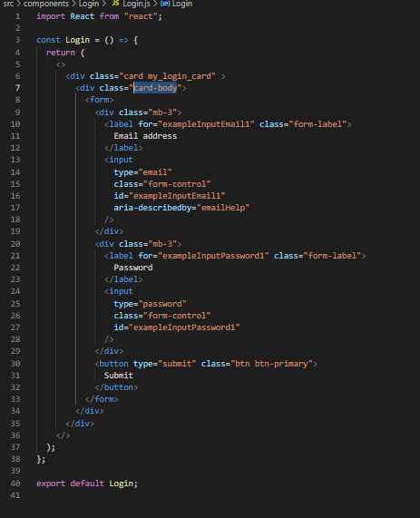
Task: Click the "mb-3" class on line 9
Action: pos(162,112)
